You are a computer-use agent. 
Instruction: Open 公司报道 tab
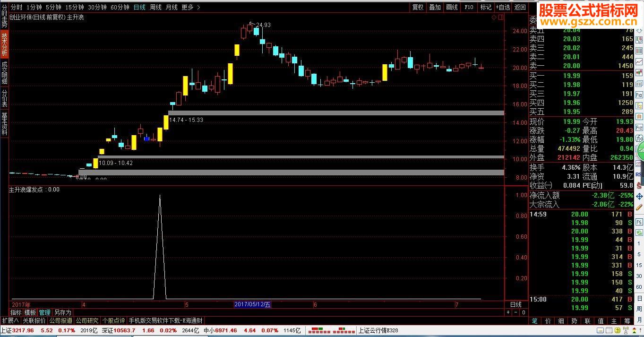[61, 320]
